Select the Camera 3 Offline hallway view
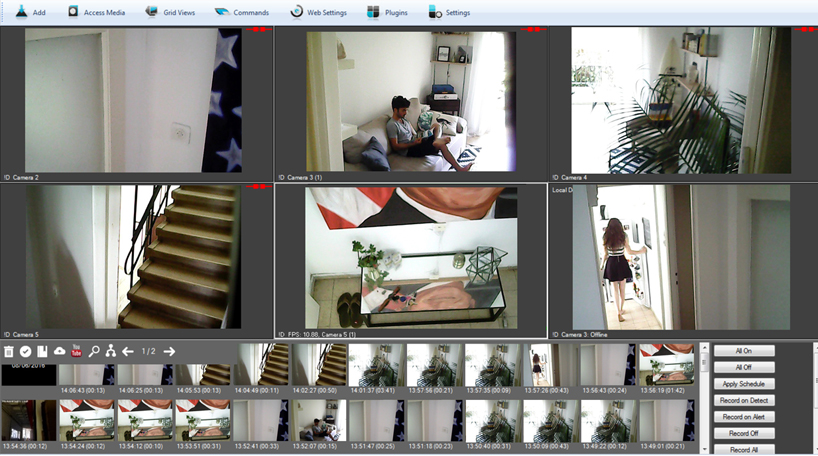 [681, 257]
